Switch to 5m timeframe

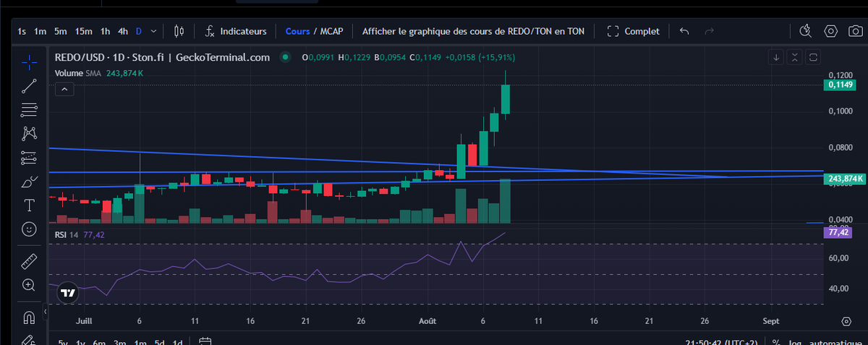click(x=61, y=31)
